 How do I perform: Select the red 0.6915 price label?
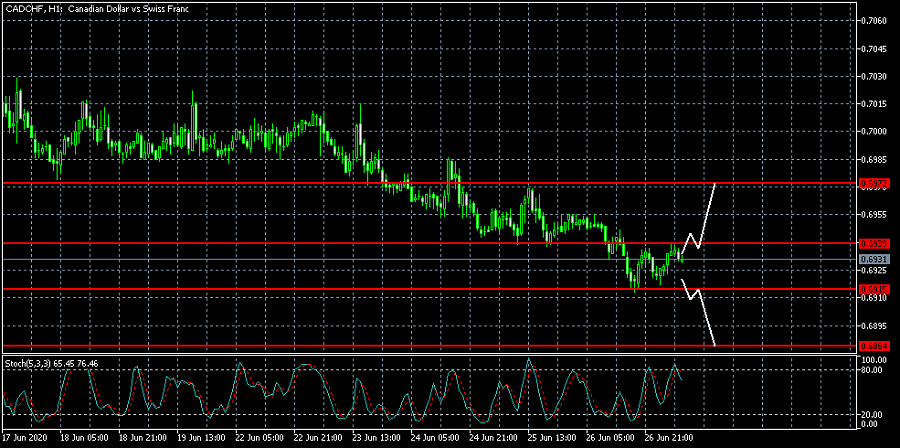tap(872, 289)
